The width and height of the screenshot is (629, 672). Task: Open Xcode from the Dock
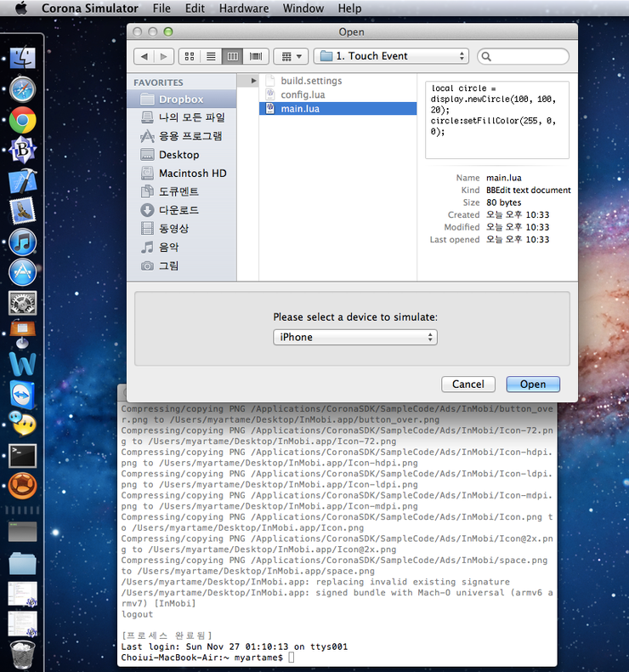pyautogui.click(x=22, y=181)
